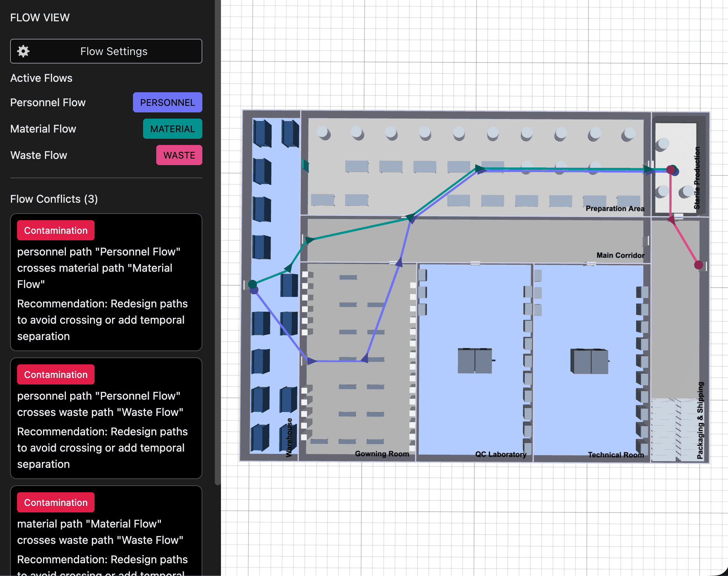
Task: Select the QC Laboratory room label
Action: [501, 454]
